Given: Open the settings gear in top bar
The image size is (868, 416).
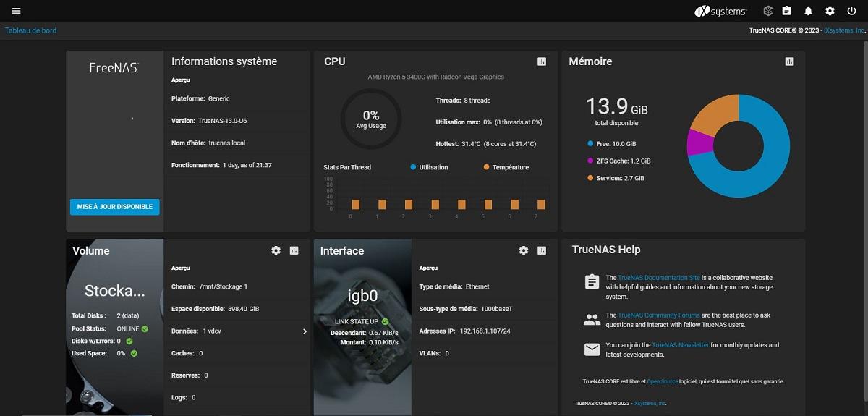Looking at the screenshot, I should [830, 11].
